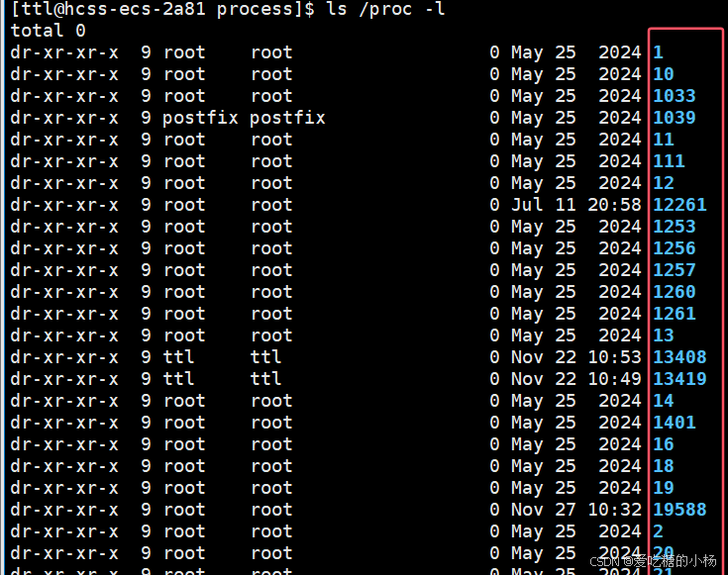Screen dimensions: 728x575
Task: Click the postfix owner name
Action: click(200, 118)
